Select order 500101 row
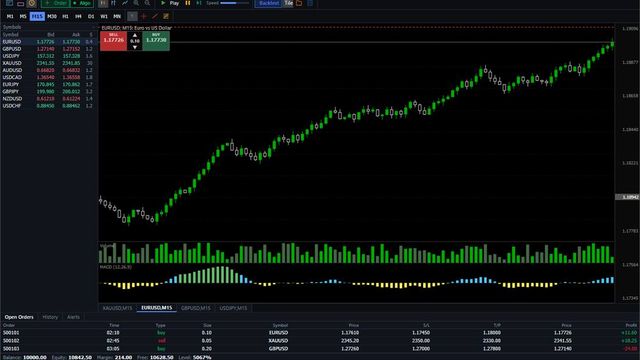This screenshot has height=360, width=640. pyautogui.click(x=320, y=333)
